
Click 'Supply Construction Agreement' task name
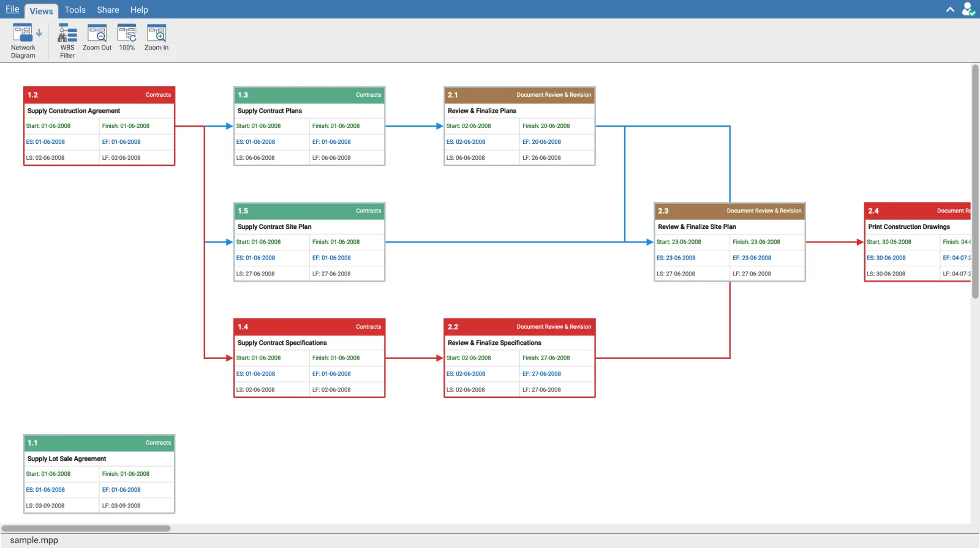click(73, 111)
